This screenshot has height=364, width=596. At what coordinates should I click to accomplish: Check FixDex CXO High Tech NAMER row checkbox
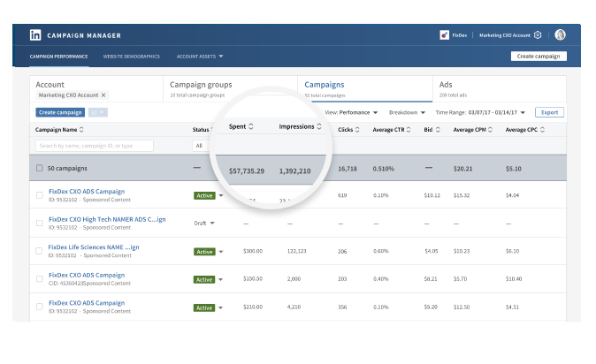click(x=39, y=223)
